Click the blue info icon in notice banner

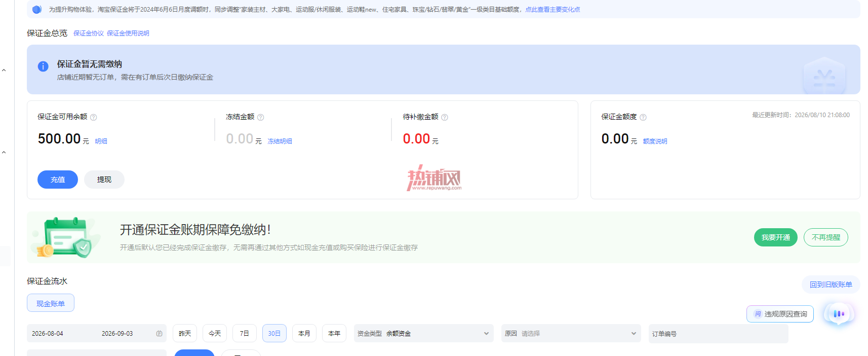43,66
